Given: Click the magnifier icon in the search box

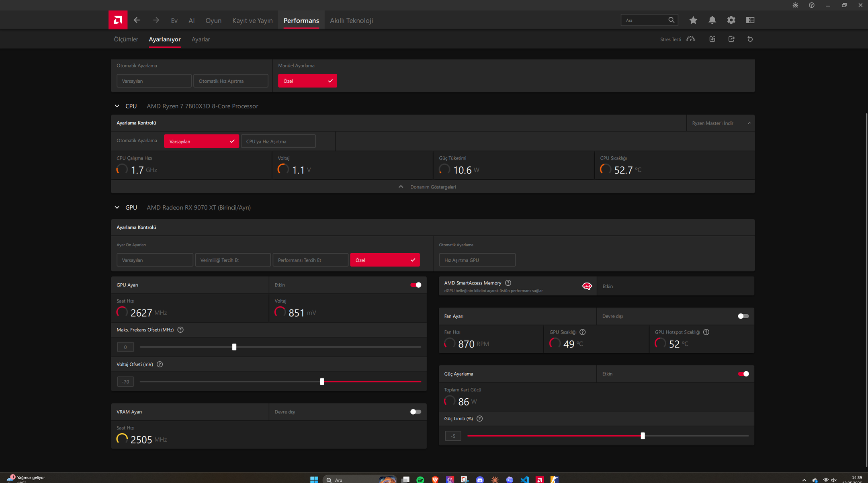Looking at the screenshot, I should (x=671, y=20).
